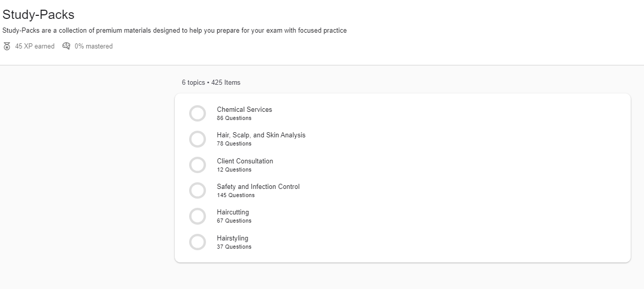
Task: Open Safety and Infection Control topic
Action: (x=258, y=186)
